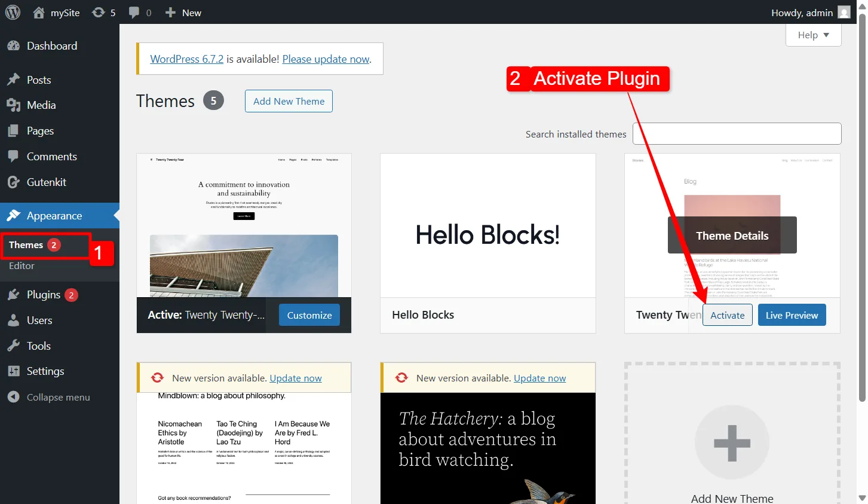Image resolution: width=868 pixels, height=504 pixels.
Task: Collapse the admin sidebar menu
Action: 58,397
